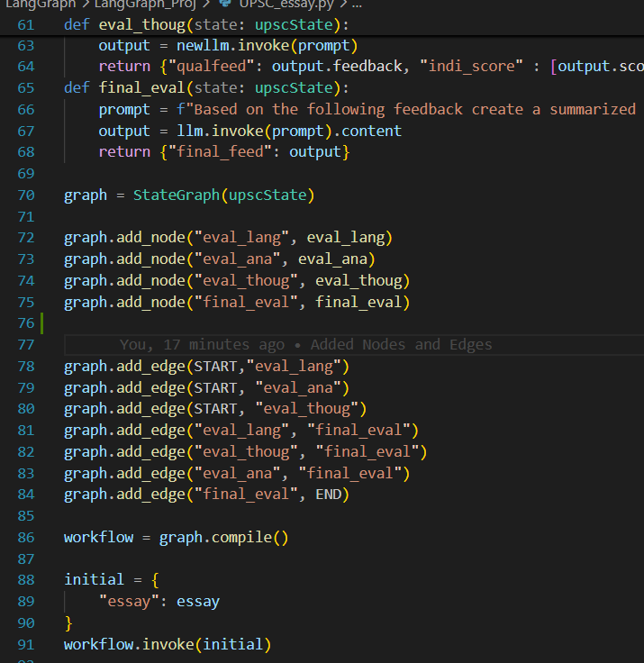Click the "indi_score" key on line 64
644x663 pixels.
(x=471, y=67)
